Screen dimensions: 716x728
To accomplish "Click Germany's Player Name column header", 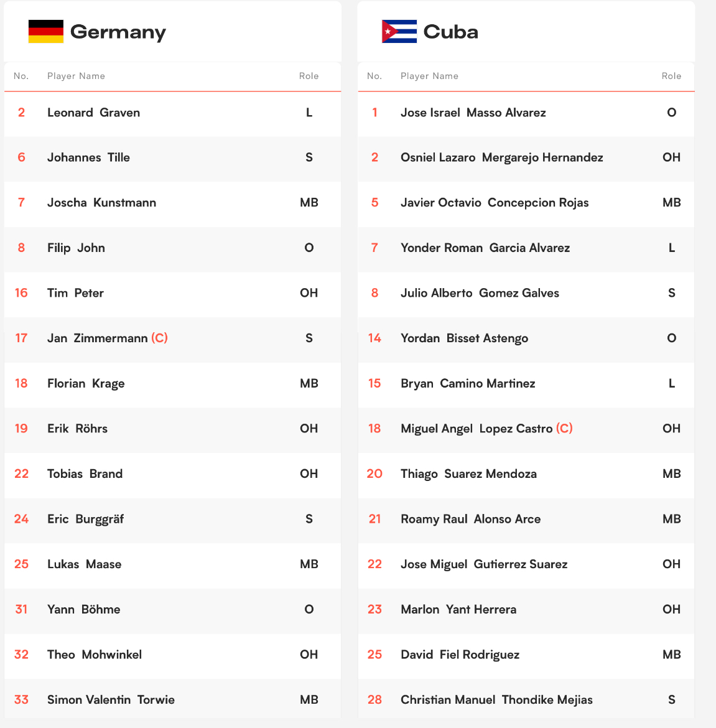I will tap(76, 76).
